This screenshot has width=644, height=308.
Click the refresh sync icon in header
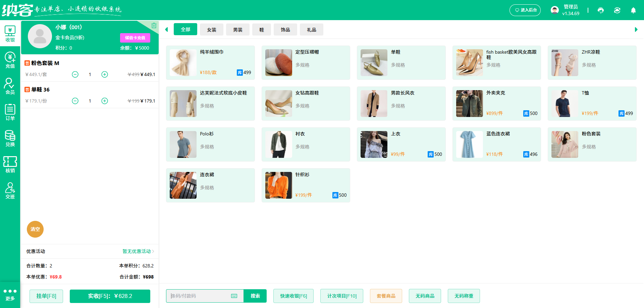(617, 10)
